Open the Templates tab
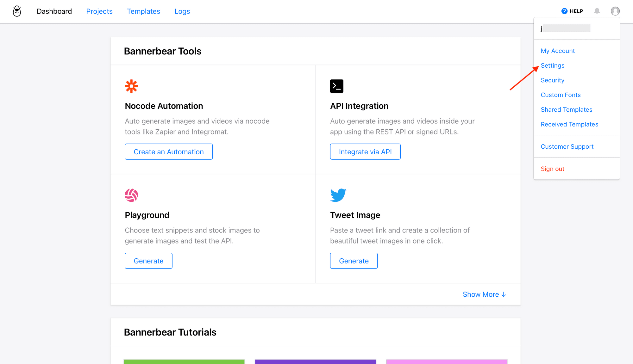This screenshot has width=633, height=364. pyautogui.click(x=143, y=11)
